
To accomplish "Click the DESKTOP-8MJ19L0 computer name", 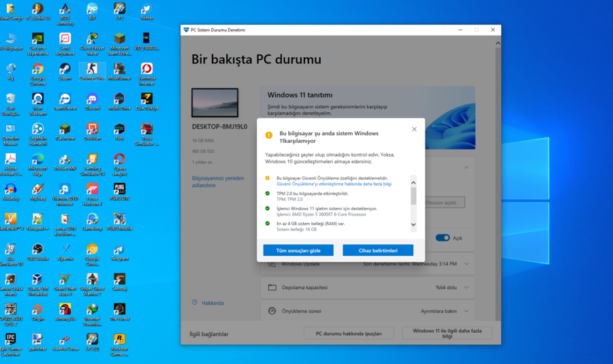I will [219, 127].
